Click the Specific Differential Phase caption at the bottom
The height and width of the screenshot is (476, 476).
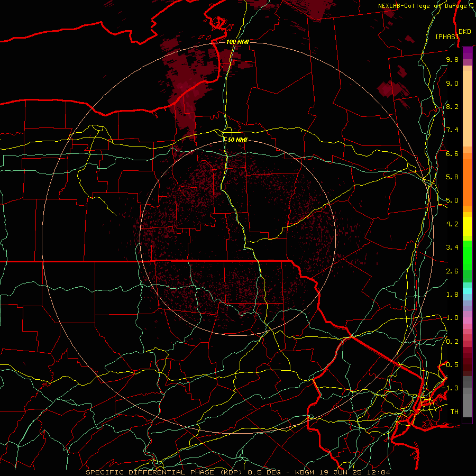238,472
